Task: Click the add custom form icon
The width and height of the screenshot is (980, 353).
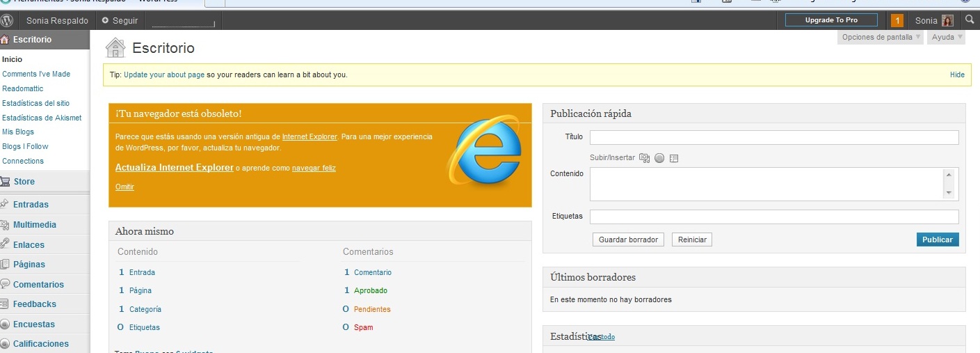Action: (x=673, y=158)
